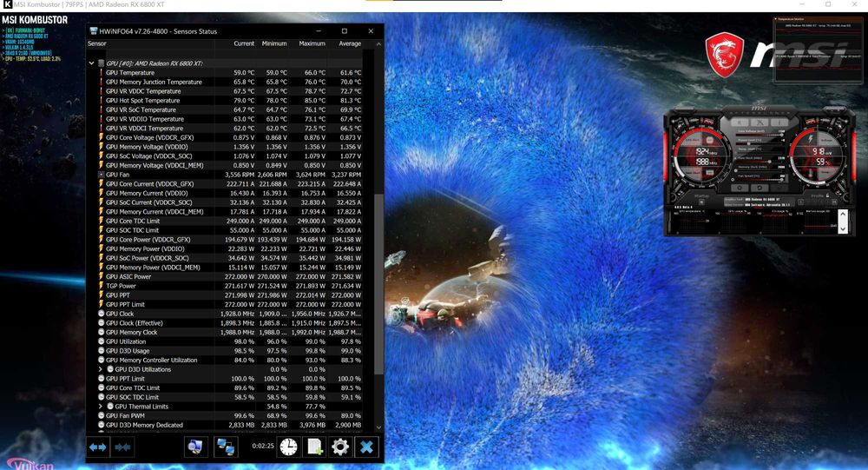Start logging with the document plus icon
Image resolution: width=868 pixels, height=470 pixels.
tap(314, 447)
